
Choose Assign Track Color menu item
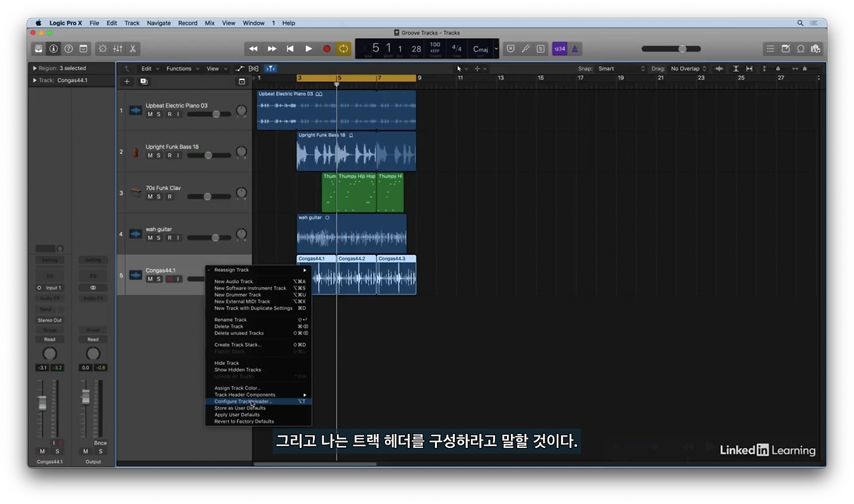260,388
